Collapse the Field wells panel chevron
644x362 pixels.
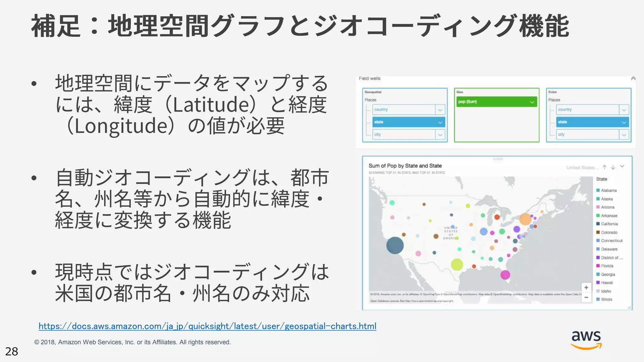tap(633, 78)
